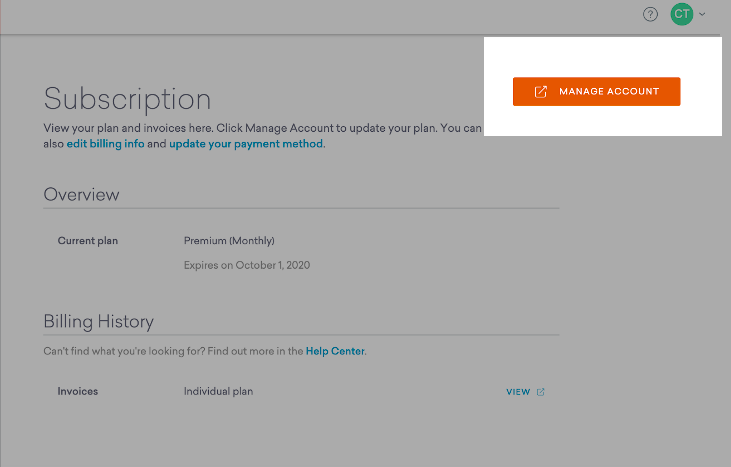
Task: Click the external link icon inside Manage Account
Action: point(541,92)
